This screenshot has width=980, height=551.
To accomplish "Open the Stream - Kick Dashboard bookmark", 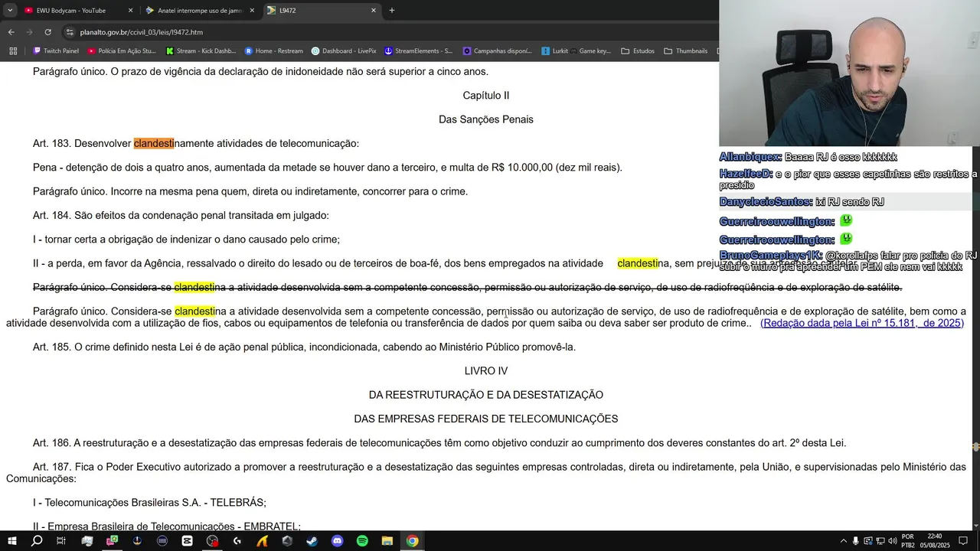I will click(x=201, y=51).
